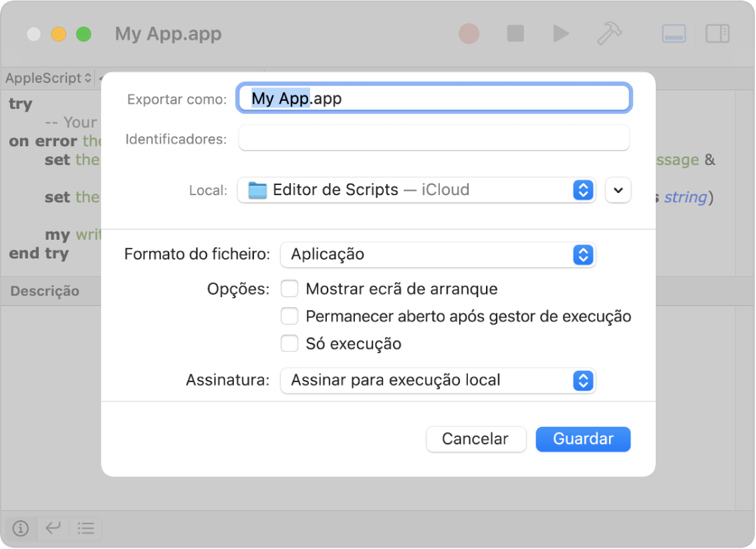Open Formato do ficheiro dropdown
This screenshot has height=549, width=756.
(438, 254)
